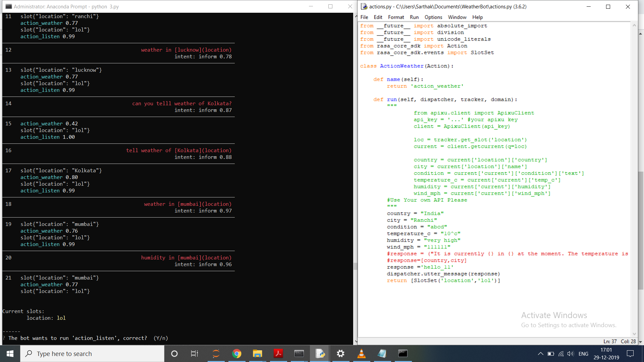This screenshot has width=644, height=362.
Task: Toggle Wi-Fi network icon in system tray
Action: click(x=561, y=354)
